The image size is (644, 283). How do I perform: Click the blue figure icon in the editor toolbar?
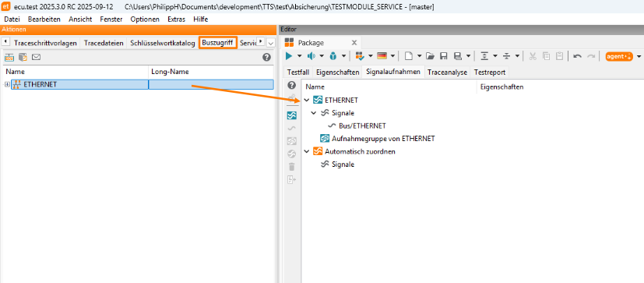click(333, 56)
